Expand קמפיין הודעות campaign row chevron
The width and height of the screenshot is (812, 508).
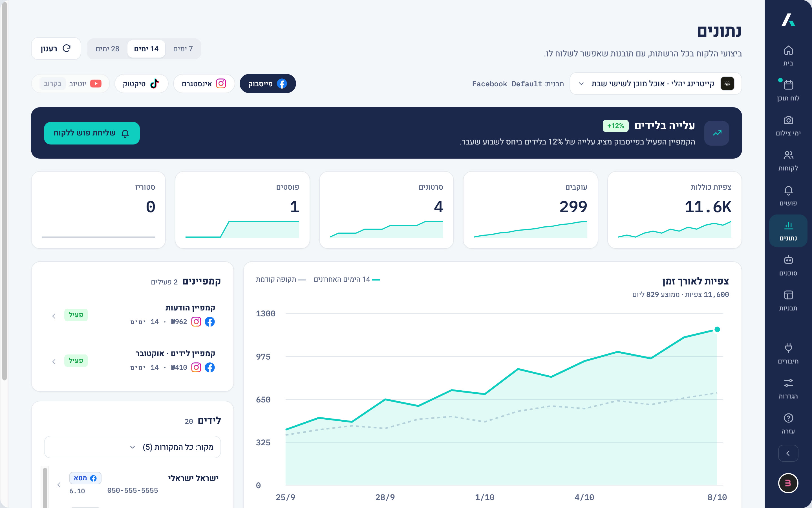click(54, 316)
